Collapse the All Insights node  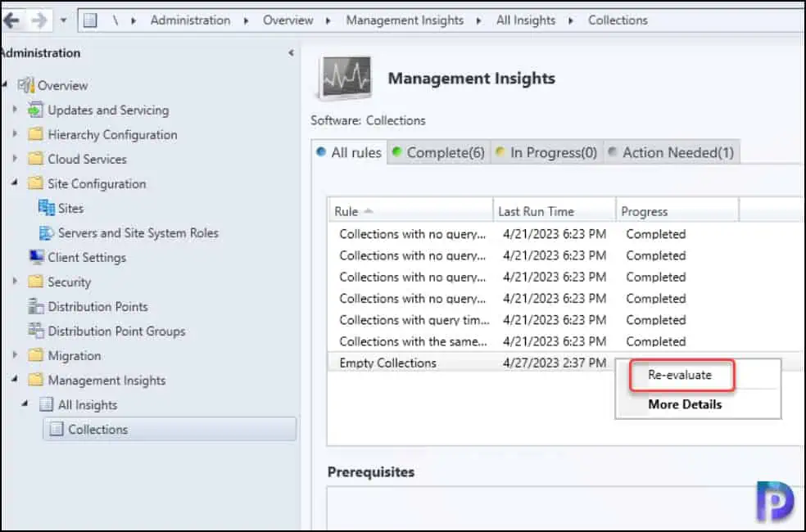point(25,404)
